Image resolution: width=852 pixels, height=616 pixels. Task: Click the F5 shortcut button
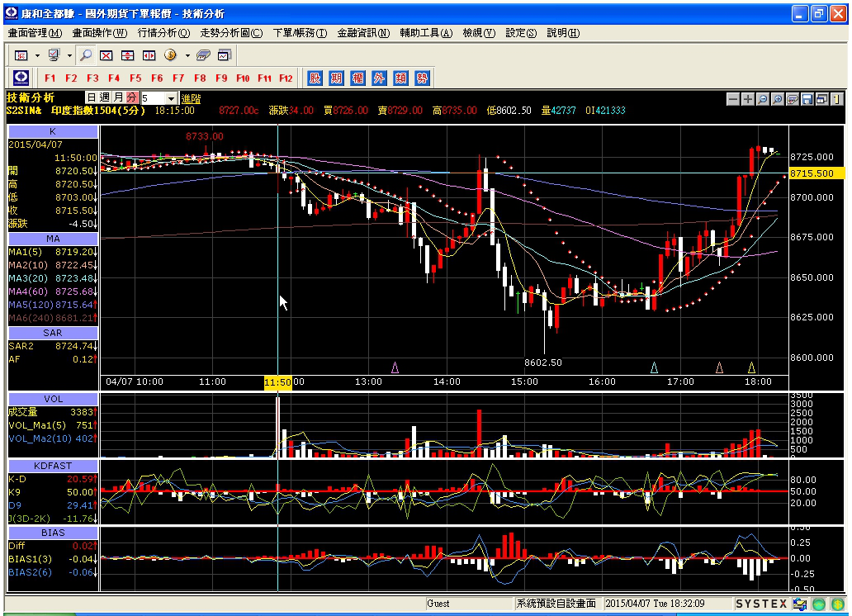tap(135, 78)
